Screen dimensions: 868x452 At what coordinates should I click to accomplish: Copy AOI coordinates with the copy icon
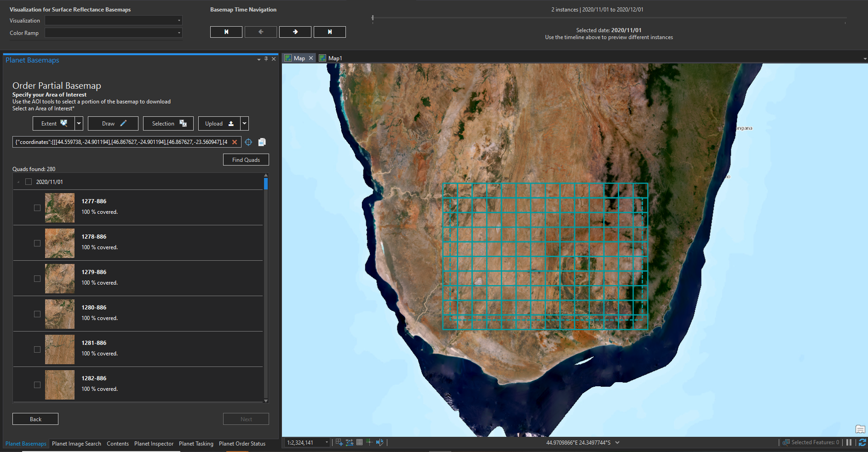(x=262, y=142)
